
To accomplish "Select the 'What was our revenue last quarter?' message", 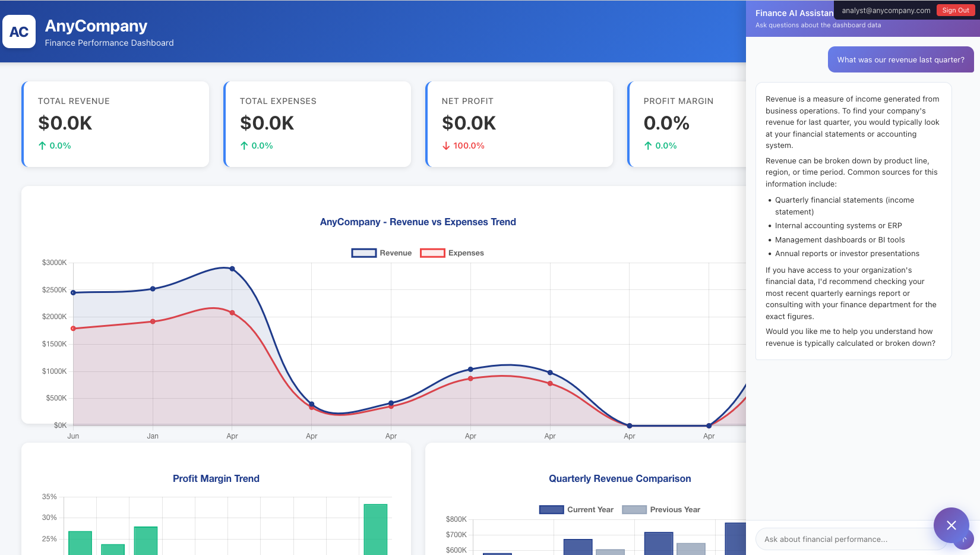I will pos(900,59).
